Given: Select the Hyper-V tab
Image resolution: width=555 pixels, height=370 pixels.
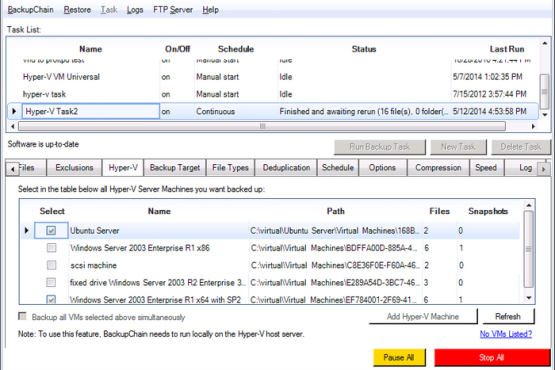Looking at the screenshot, I should 123,168.
